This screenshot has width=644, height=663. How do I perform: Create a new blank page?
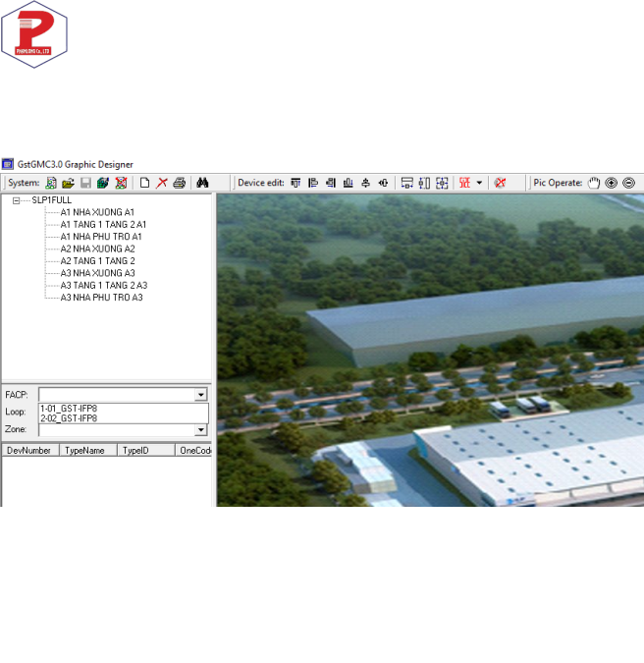tap(144, 183)
